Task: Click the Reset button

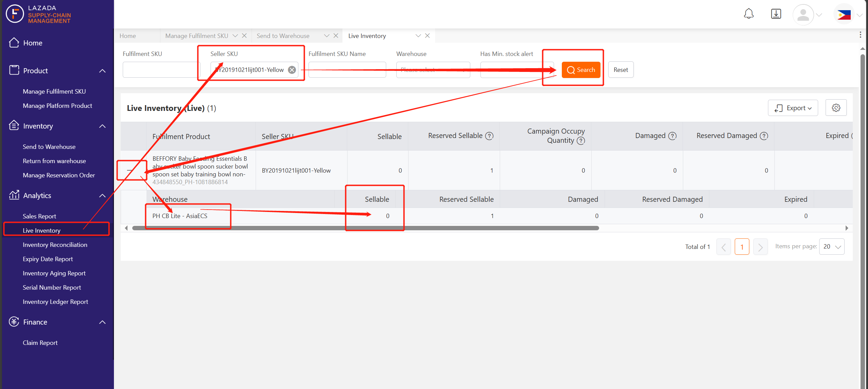Action: [x=621, y=70]
